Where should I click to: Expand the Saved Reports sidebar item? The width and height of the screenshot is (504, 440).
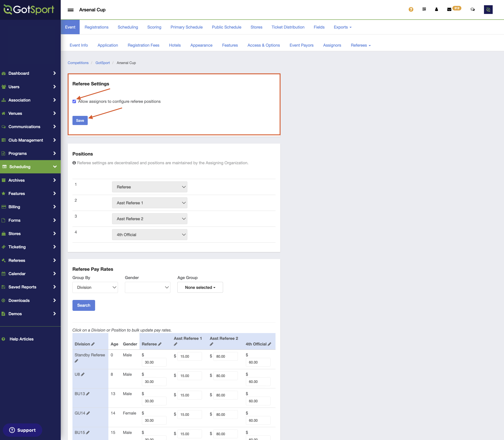pyautogui.click(x=30, y=287)
